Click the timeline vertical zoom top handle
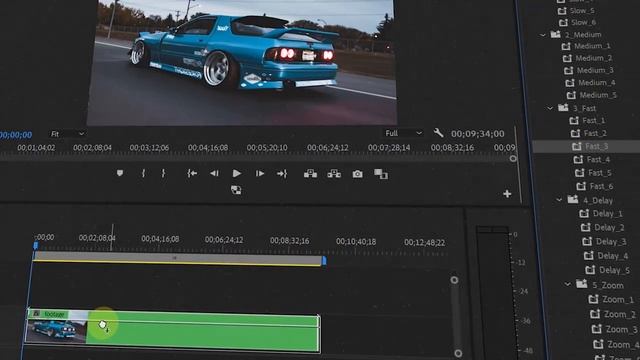This screenshot has height=360, width=640. (x=454, y=280)
